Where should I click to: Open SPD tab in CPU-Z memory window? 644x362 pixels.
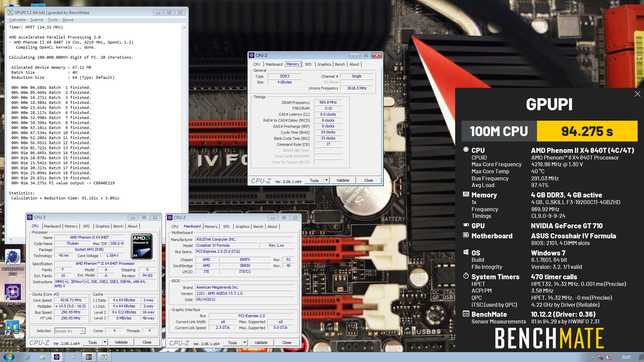(308, 64)
